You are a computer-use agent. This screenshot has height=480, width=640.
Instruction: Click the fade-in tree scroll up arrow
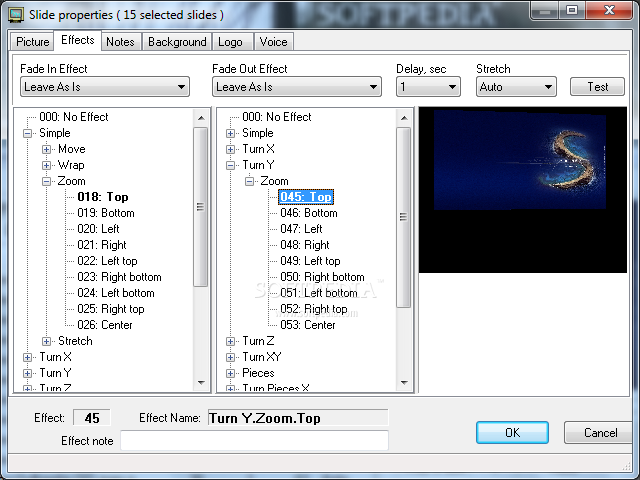click(201, 118)
